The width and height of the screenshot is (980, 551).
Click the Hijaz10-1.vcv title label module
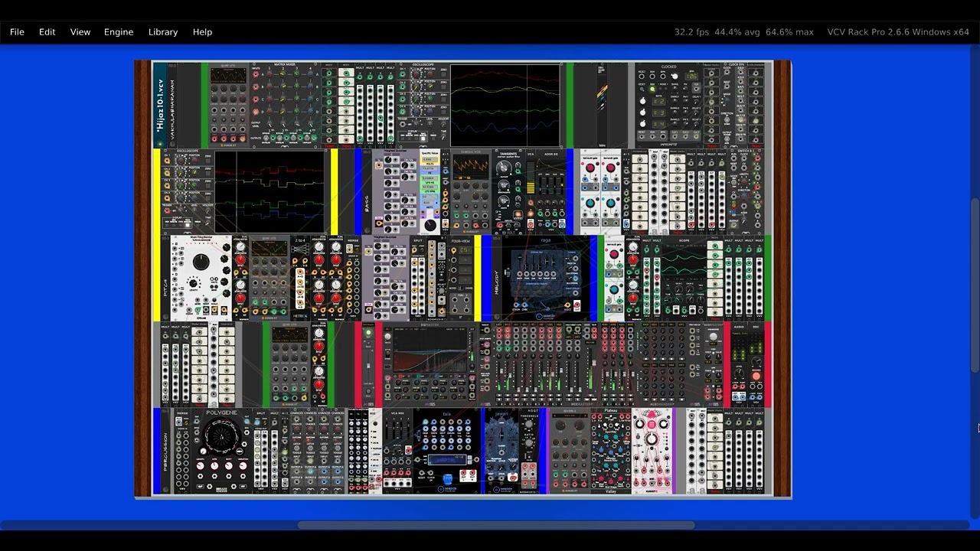pos(161,105)
